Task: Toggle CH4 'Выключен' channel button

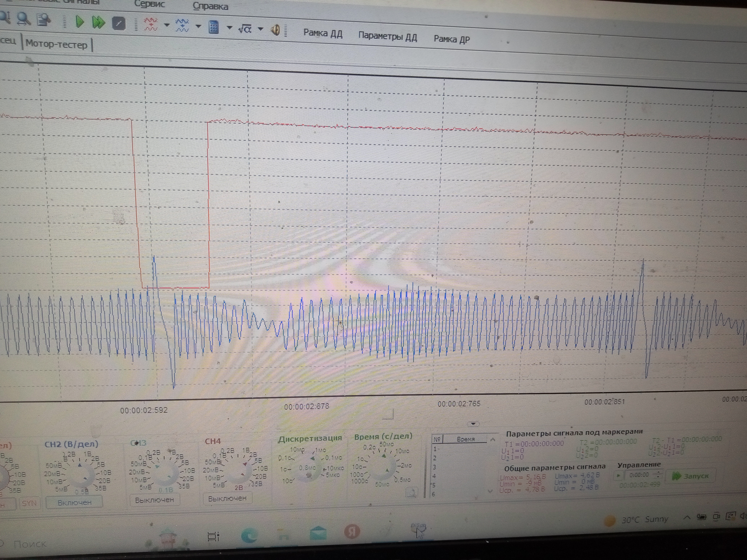Action: (227, 498)
